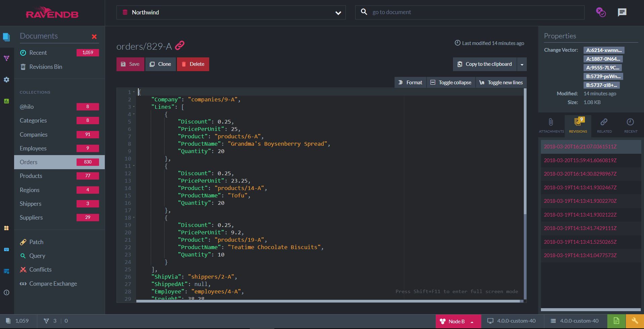Viewport: 644px width, 329px height.
Task: Open revision 2018-03-20T16:21:07.0361511Z
Action: click(591, 147)
